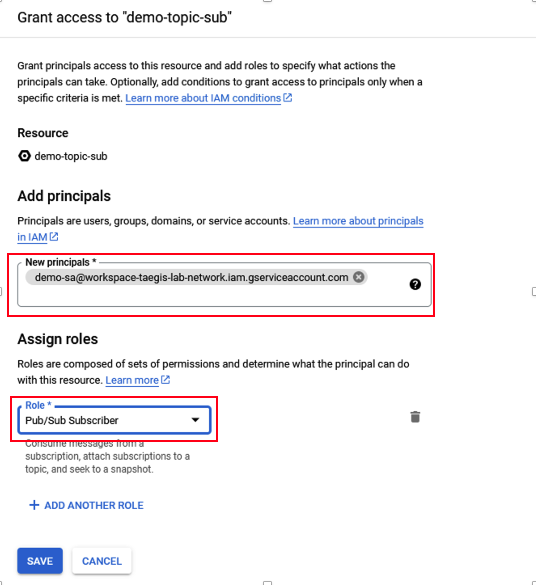Expand the Role dropdown arrow
The image size is (536, 585).
point(195,420)
